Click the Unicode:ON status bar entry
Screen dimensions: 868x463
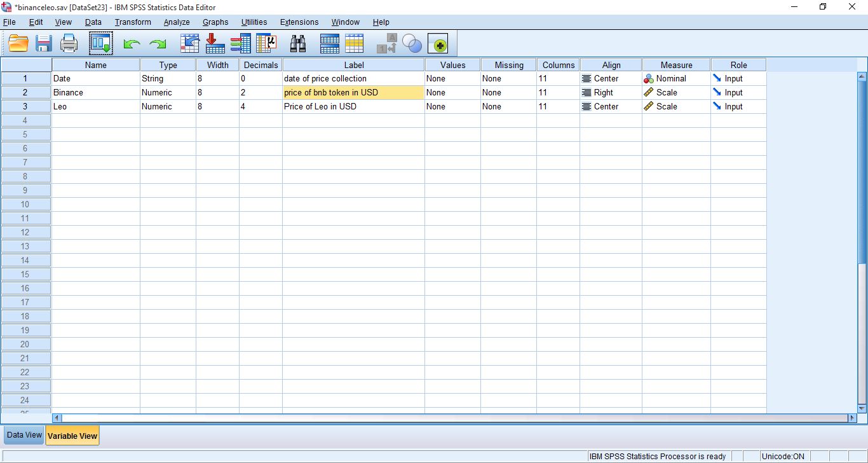(783, 457)
